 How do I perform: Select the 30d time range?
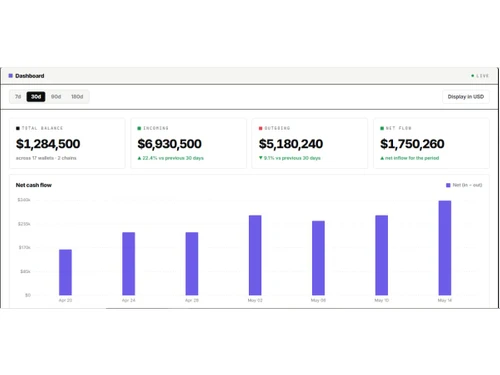click(x=36, y=97)
